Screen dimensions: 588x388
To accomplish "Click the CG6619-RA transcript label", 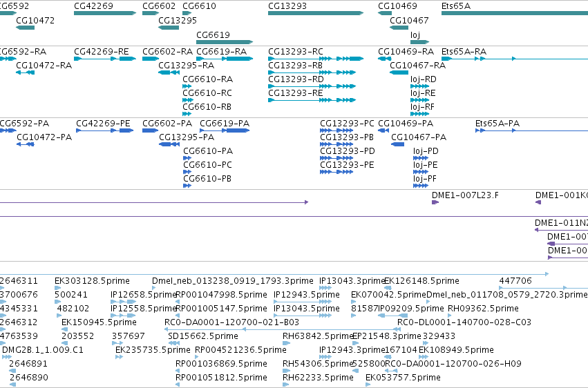I will [x=221, y=51].
